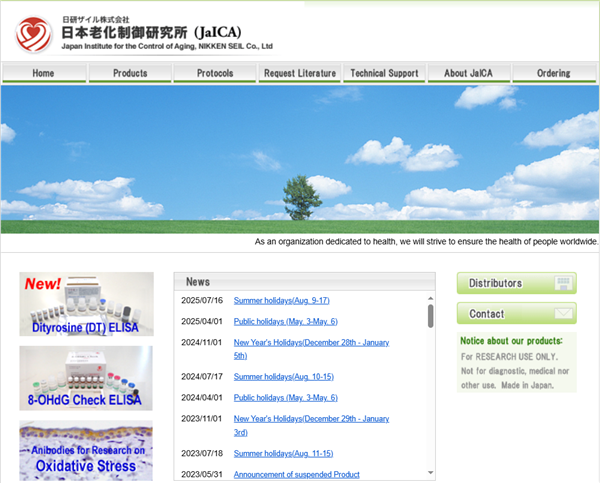
Task: Open the Products menu
Action: click(130, 73)
